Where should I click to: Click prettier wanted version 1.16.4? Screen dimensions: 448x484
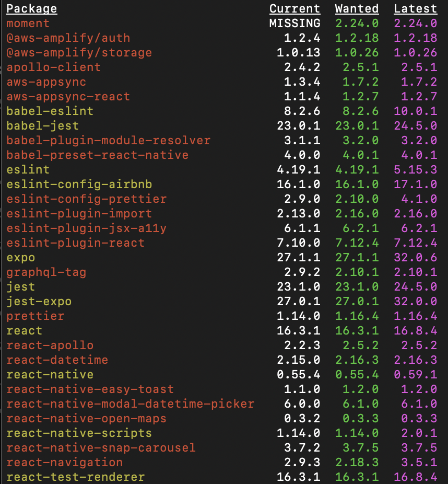357,316
